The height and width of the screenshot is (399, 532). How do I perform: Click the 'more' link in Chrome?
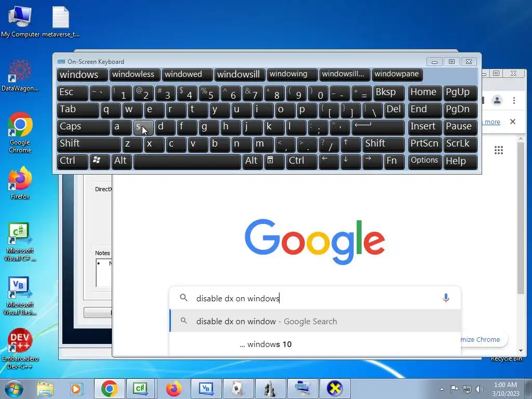492,122
